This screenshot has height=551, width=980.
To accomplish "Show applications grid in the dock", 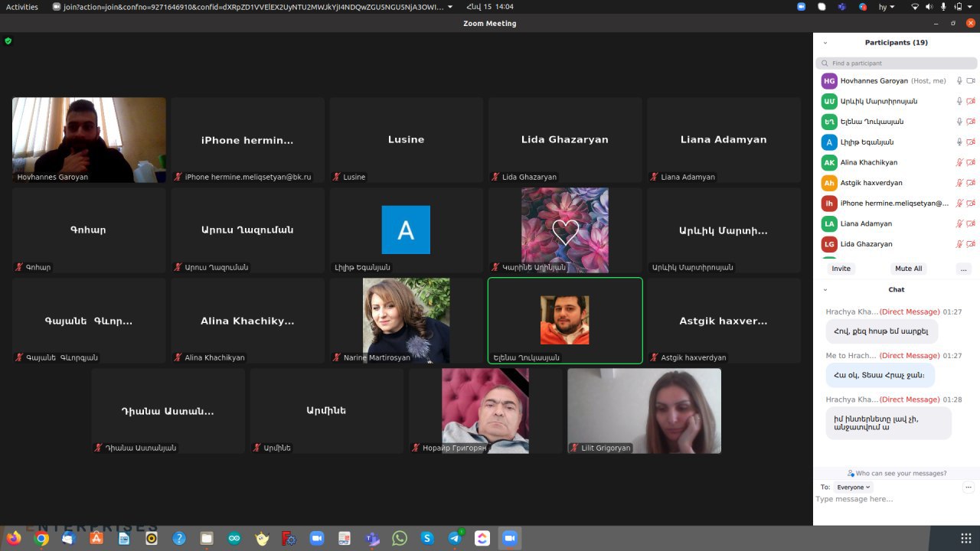I will tap(966, 538).
